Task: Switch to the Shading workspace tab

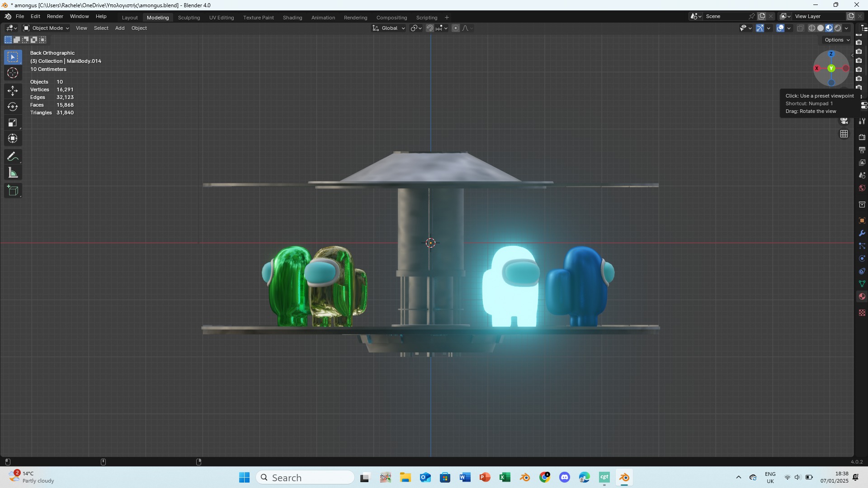Action: [292, 18]
